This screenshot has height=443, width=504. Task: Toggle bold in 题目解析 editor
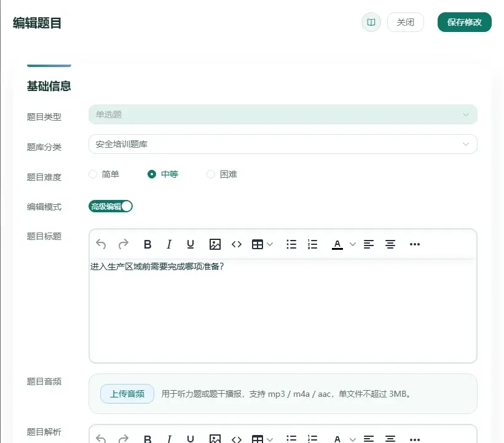click(x=148, y=439)
